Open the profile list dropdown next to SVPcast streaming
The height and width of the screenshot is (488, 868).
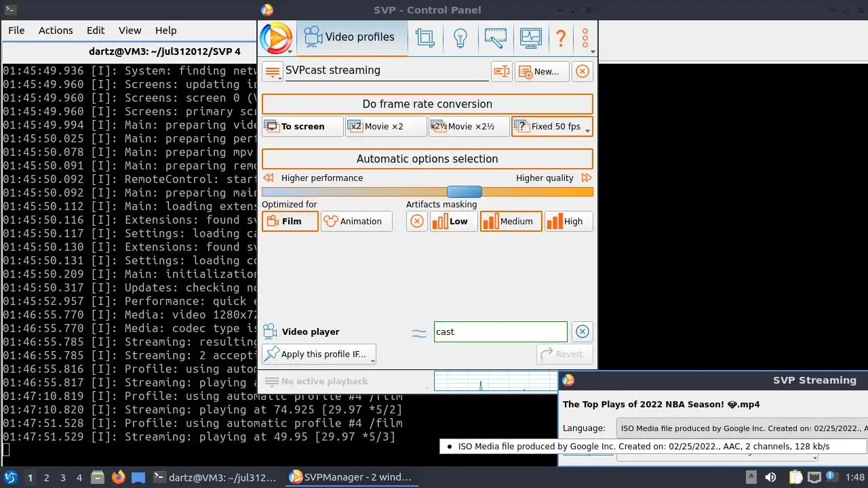[273, 71]
